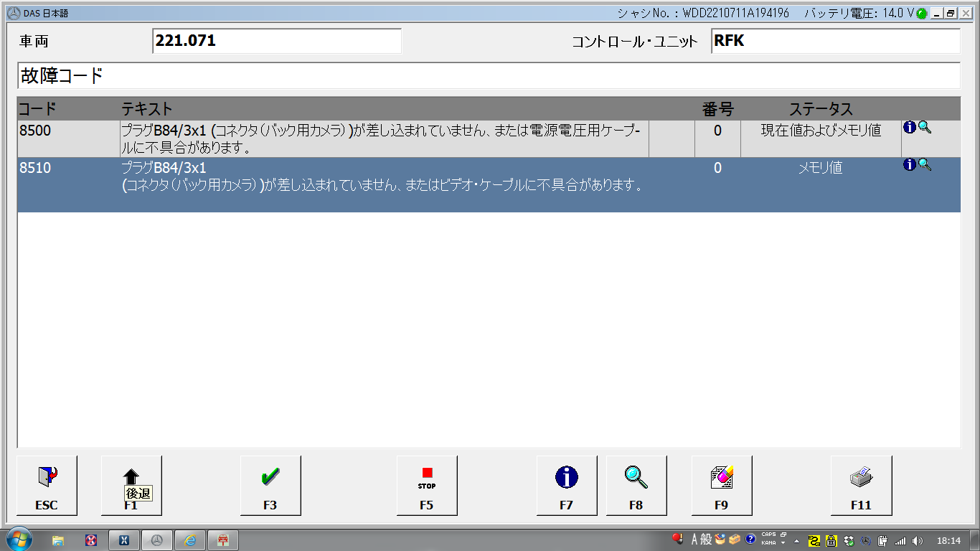Click the F8 magnifier search button

point(636,486)
